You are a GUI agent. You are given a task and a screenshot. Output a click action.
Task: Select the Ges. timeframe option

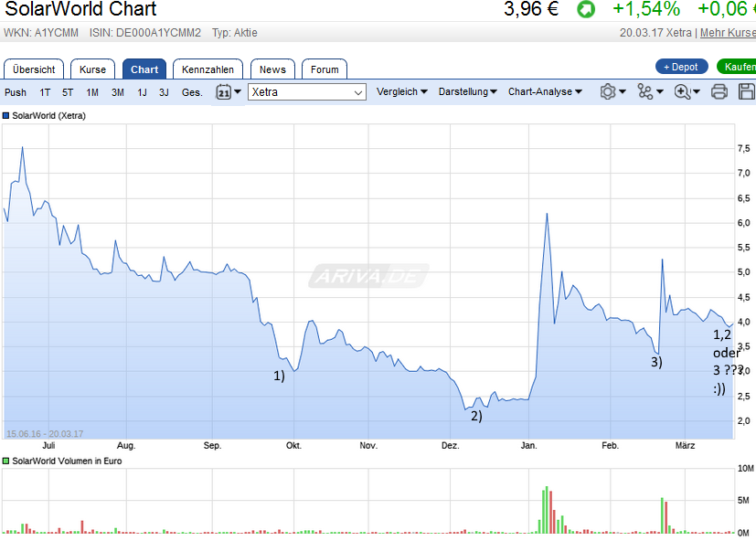coord(192,91)
